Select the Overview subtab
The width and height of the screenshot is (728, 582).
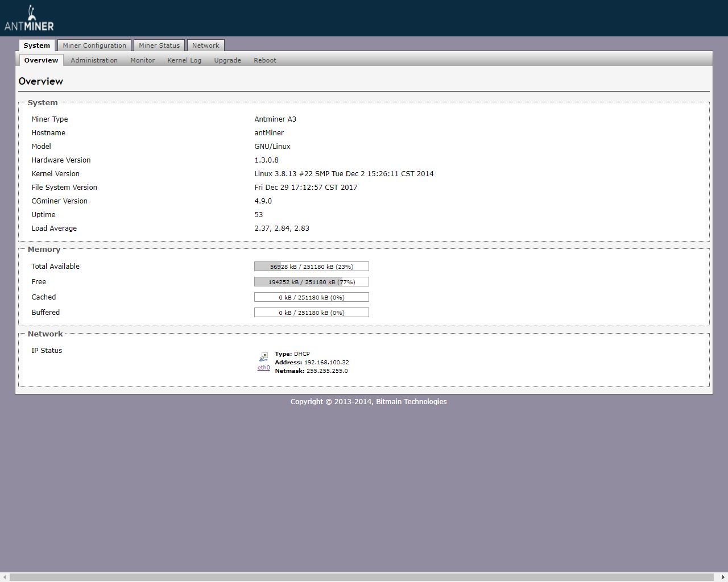(x=41, y=60)
